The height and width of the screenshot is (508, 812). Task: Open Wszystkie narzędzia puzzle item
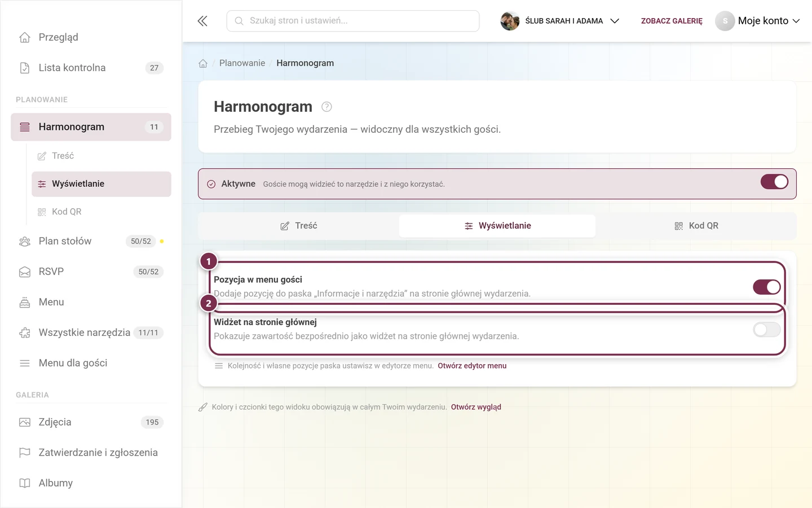pyautogui.click(x=91, y=332)
